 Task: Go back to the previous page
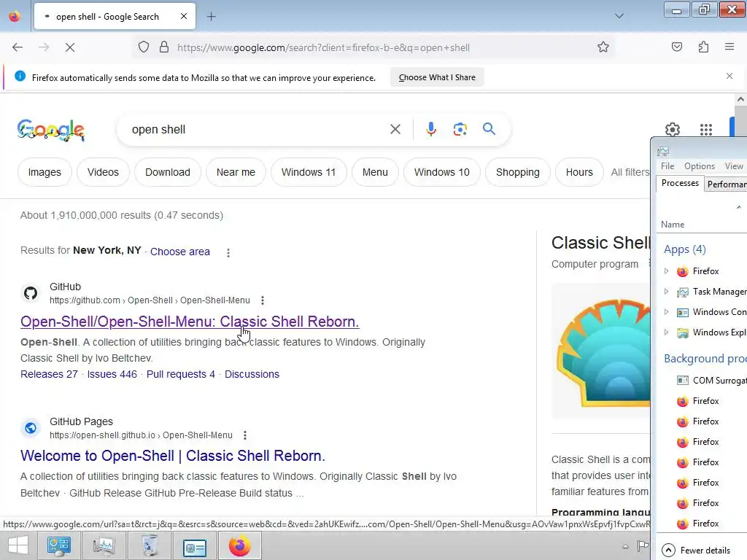tap(18, 47)
